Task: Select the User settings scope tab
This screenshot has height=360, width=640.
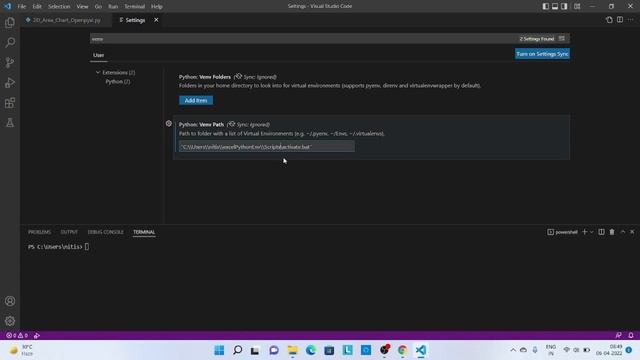Action: [98, 55]
